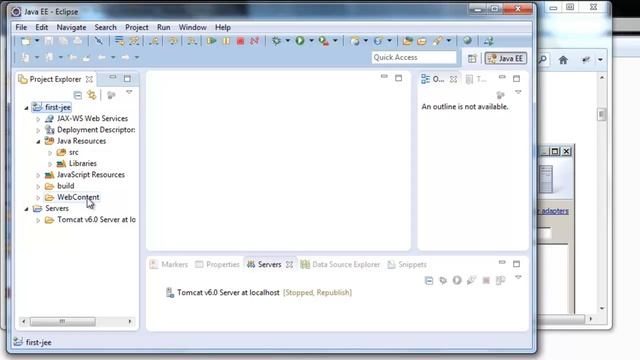Collapse the first-jee project node
Image resolution: width=640 pixels, height=360 pixels.
point(27,108)
